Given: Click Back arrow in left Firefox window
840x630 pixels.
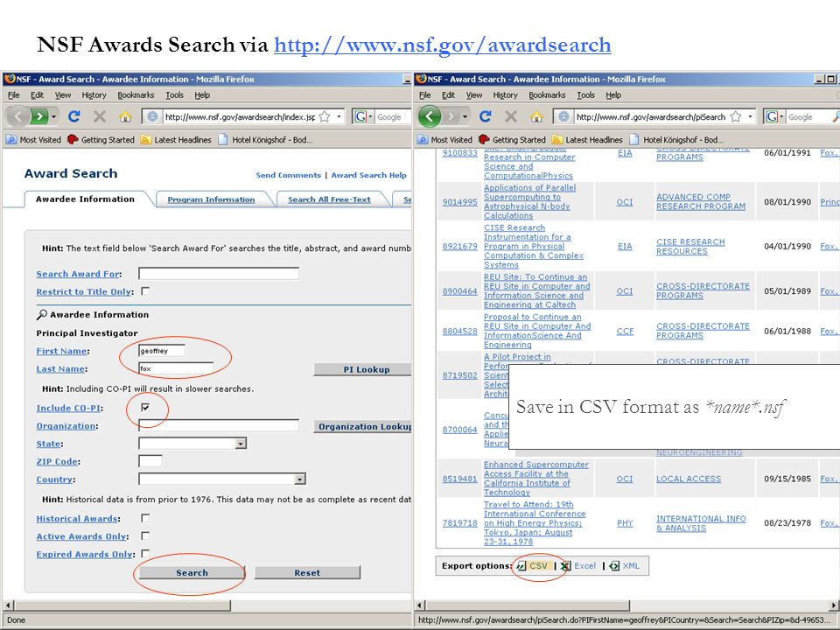Looking at the screenshot, I should (17, 116).
